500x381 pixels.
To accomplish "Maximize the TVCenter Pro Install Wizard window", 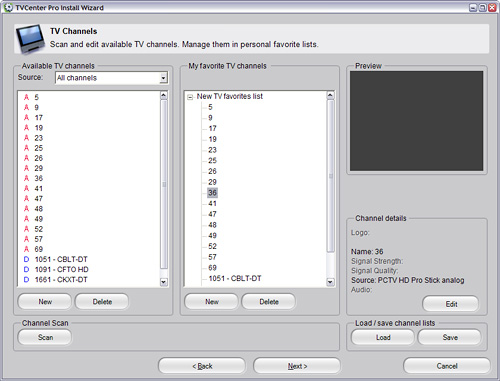I will click(482, 7).
